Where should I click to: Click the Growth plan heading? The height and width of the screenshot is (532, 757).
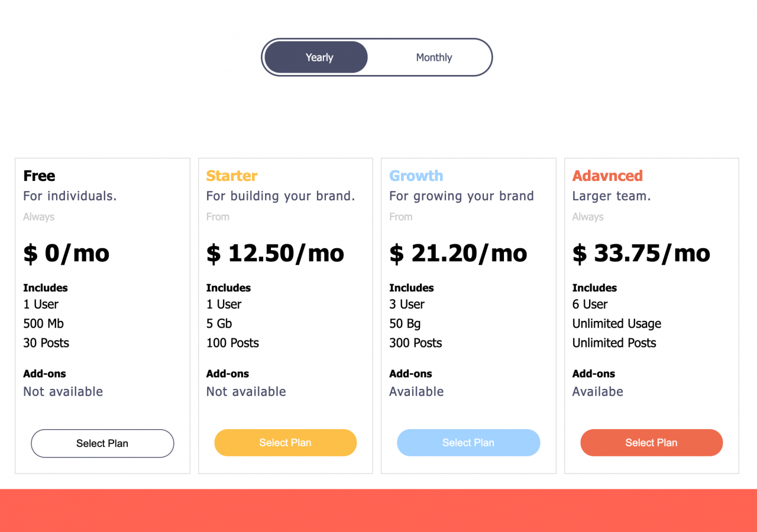pos(416,176)
